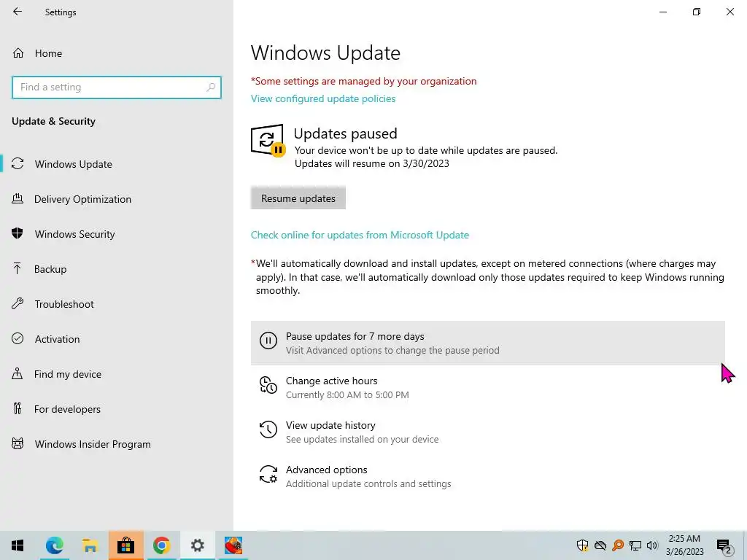The image size is (747, 560).
Task: Click the pinned game app icon on taskbar
Action: click(233, 545)
